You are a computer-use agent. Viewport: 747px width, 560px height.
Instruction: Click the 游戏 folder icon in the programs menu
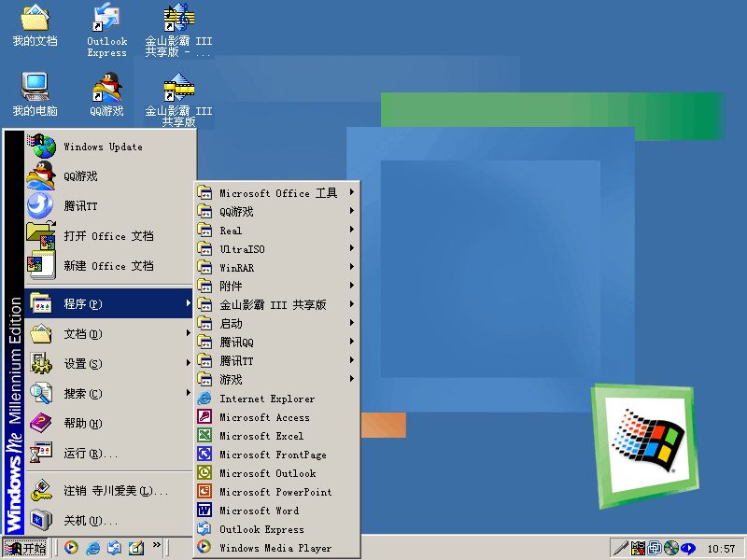tap(204, 379)
